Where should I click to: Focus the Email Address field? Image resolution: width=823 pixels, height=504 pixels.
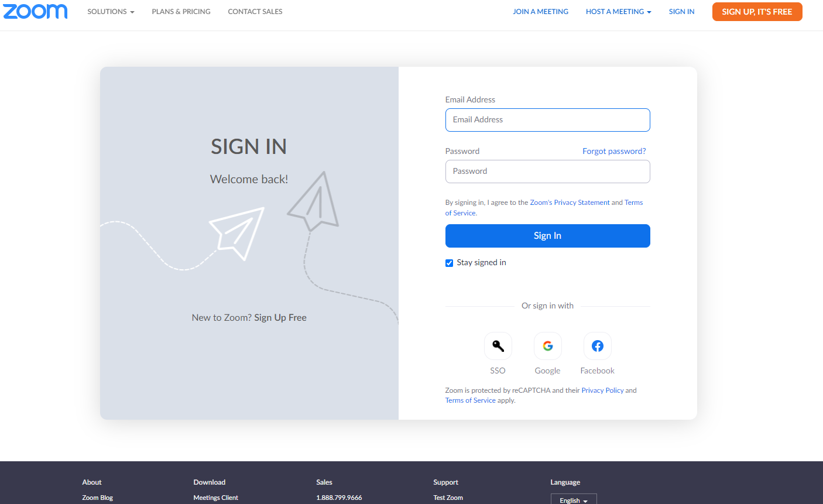[547, 120]
